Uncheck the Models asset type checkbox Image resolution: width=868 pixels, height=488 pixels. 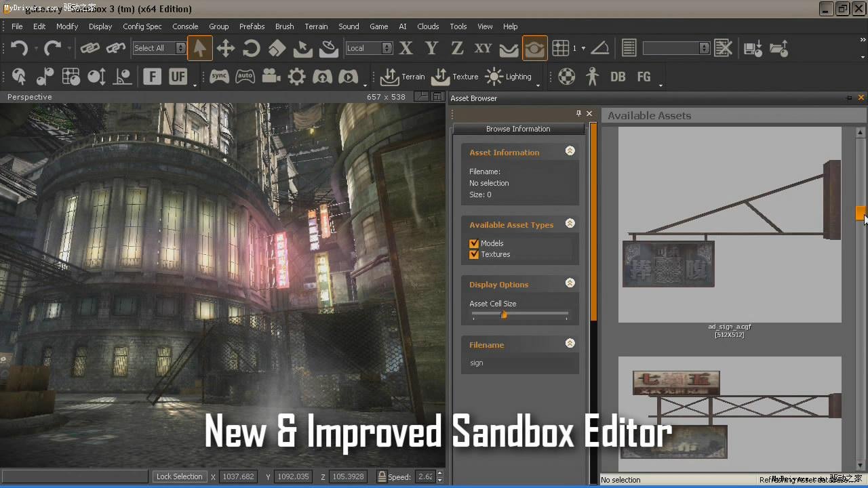[x=474, y=243]
